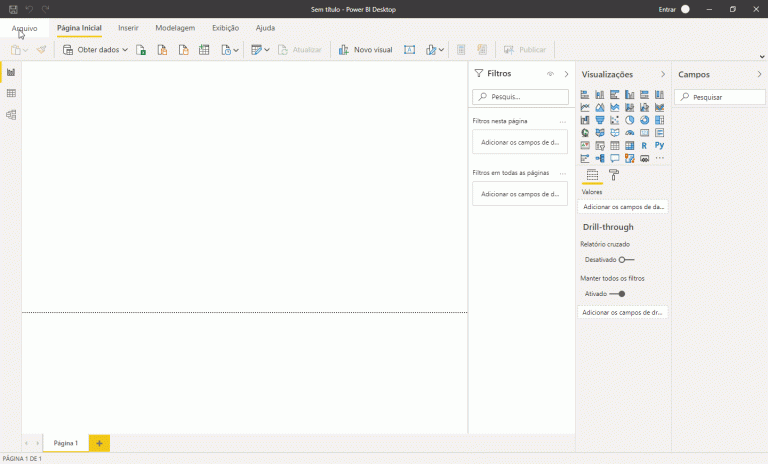Turn off Manter todos os filtros toggle
This screenshot has height=464, width=768.
618,294
